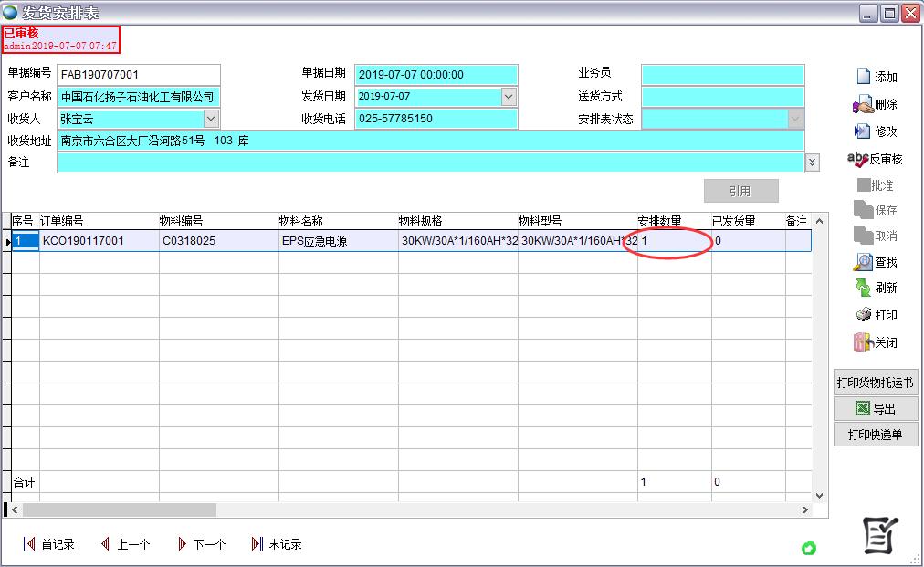Click the 反审核 (Reverse Audit) icon
This screenshot has height=567, width=924.
pyautogui.click(x=859, y=159)
